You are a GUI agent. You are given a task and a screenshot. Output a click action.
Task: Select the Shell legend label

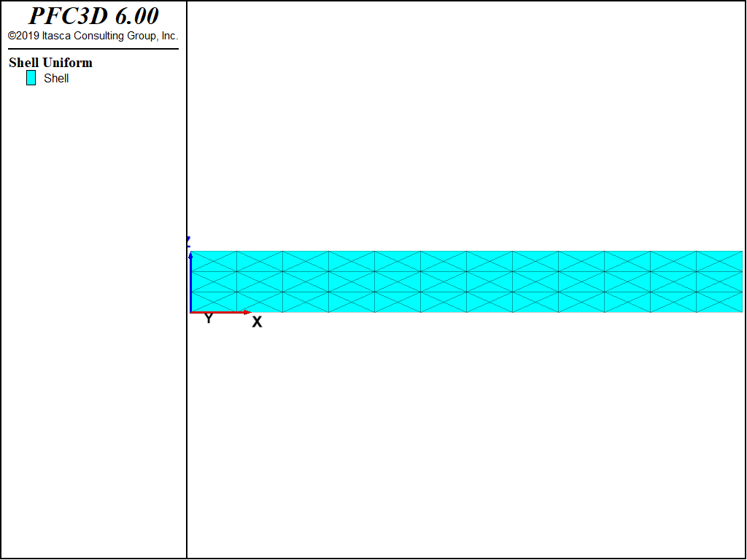(56, 78)
